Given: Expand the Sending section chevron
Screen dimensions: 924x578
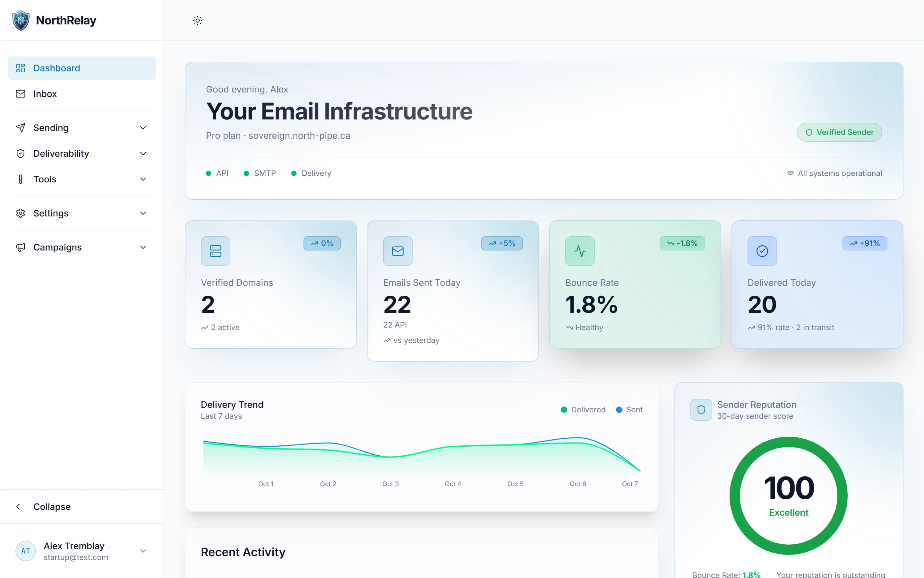Looking at the screenshot, I should tap(143, 128).
